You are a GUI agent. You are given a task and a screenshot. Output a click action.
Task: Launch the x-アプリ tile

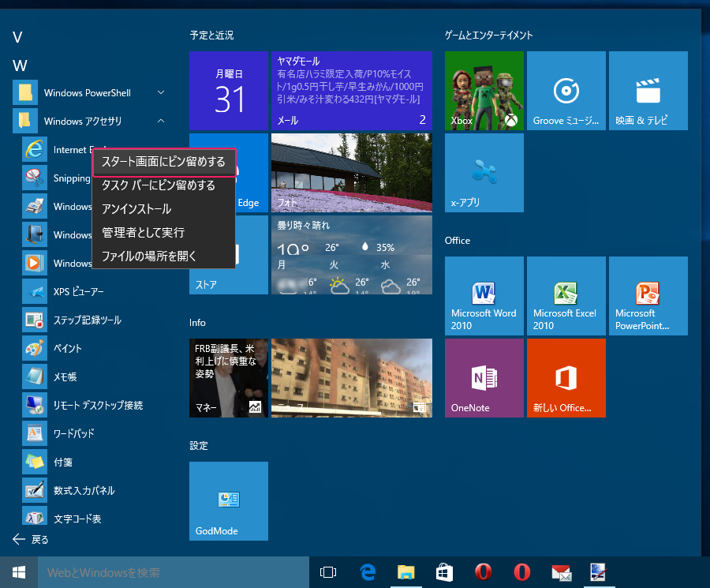484,173
